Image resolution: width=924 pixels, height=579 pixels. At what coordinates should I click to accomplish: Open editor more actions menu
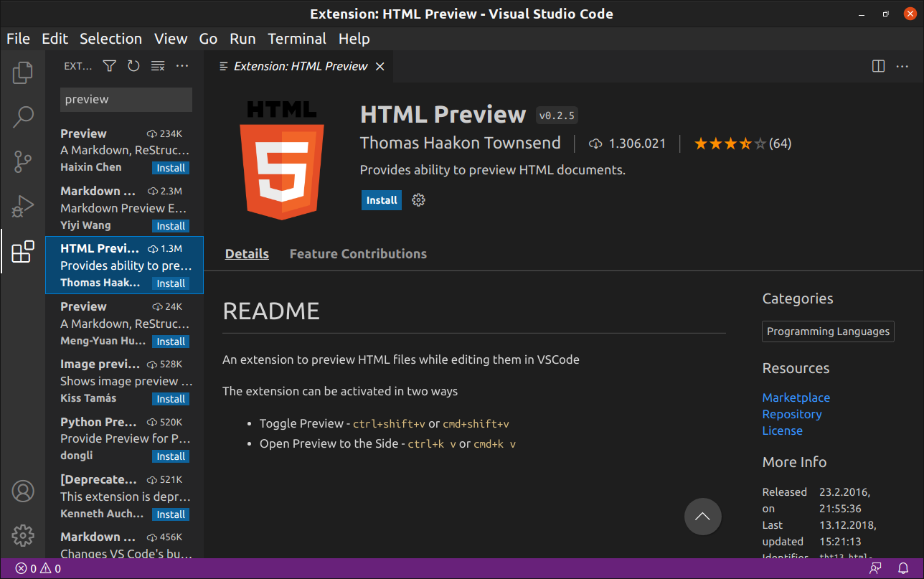point(902,66)
